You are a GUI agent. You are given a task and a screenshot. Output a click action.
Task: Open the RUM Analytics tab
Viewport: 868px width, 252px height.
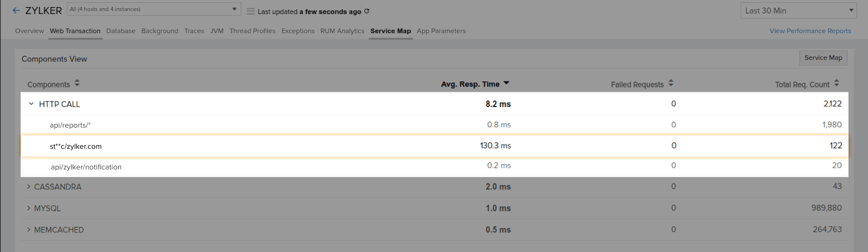click(342, 31)
